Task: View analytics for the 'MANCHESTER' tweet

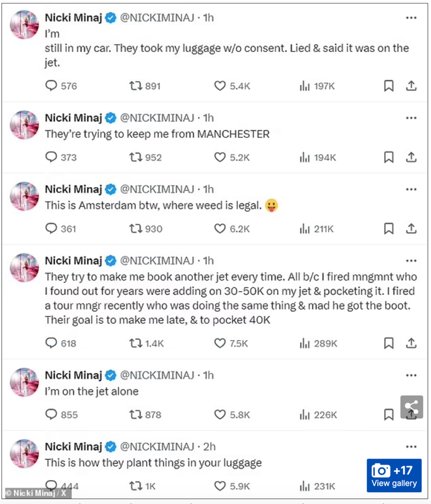Action: 304,158
